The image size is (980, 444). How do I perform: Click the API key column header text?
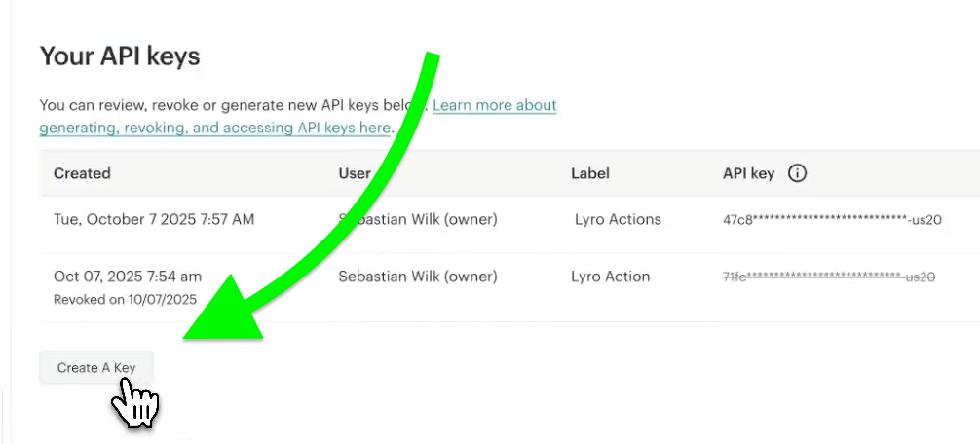(x=748, y=173)
